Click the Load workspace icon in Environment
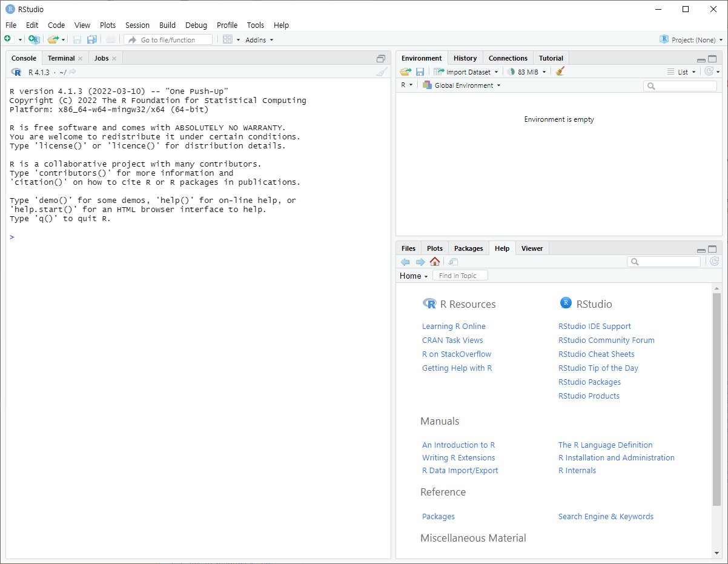The height and width of the screenshot is (564, 728). click(405, 71)
